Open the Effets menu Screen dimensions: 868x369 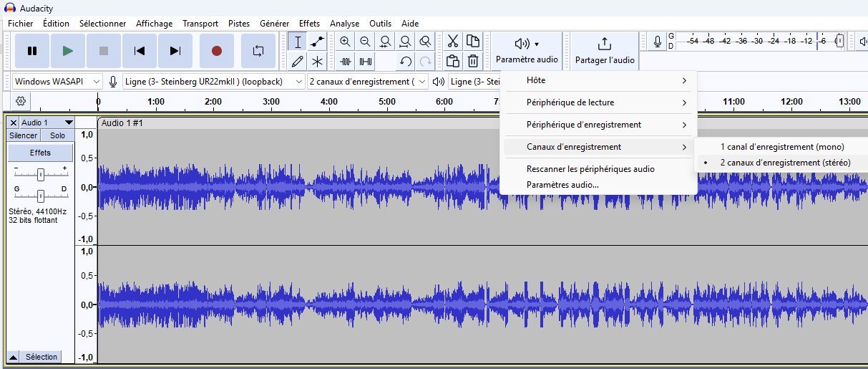click(310, 24)
